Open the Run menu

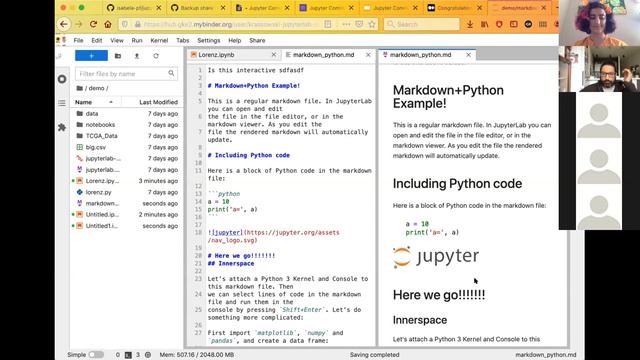pos(137,40)
